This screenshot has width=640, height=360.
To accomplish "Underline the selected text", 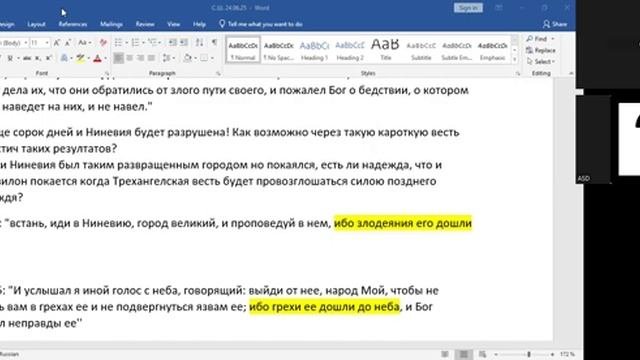I will [x=10, y=58].
